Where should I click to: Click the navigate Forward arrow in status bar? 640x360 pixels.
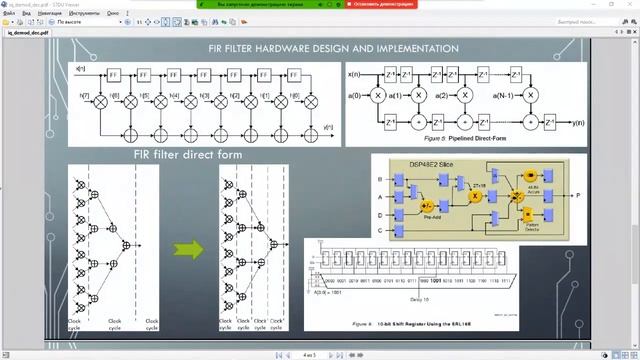pos(361,356)
